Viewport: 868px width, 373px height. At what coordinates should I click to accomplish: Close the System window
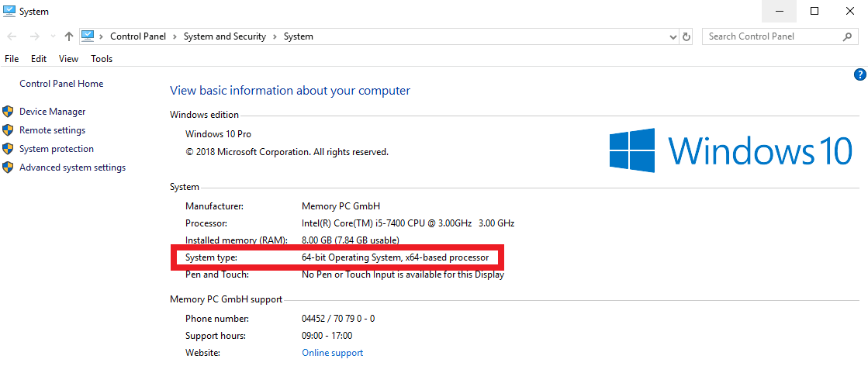coord(849,11)
